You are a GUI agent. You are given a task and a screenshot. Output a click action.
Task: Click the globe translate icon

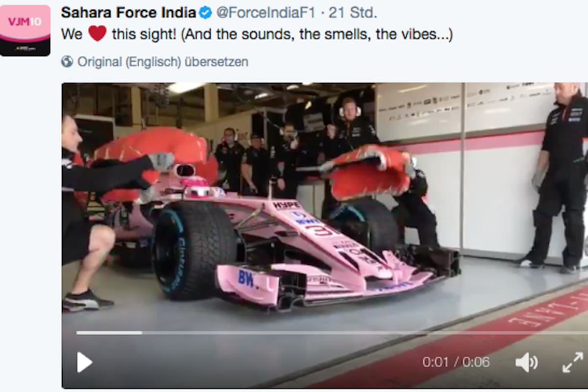point(68,62)
